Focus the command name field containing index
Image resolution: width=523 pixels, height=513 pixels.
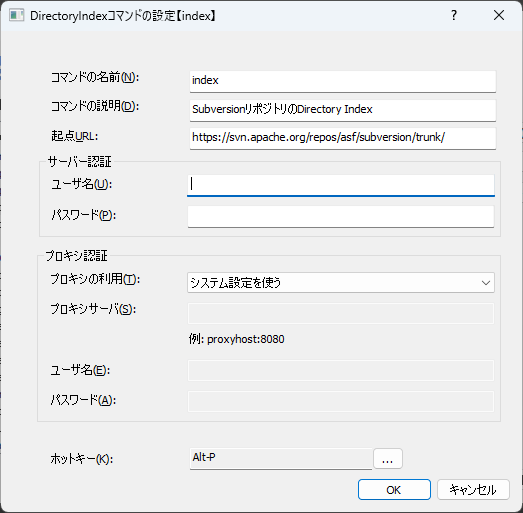[x=343, y=81]
